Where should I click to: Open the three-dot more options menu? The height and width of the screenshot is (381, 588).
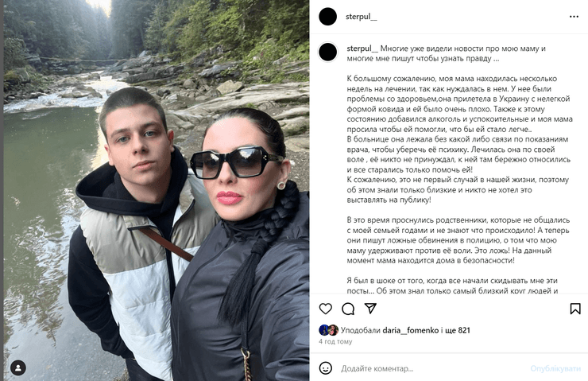click(x=574, y=17)
